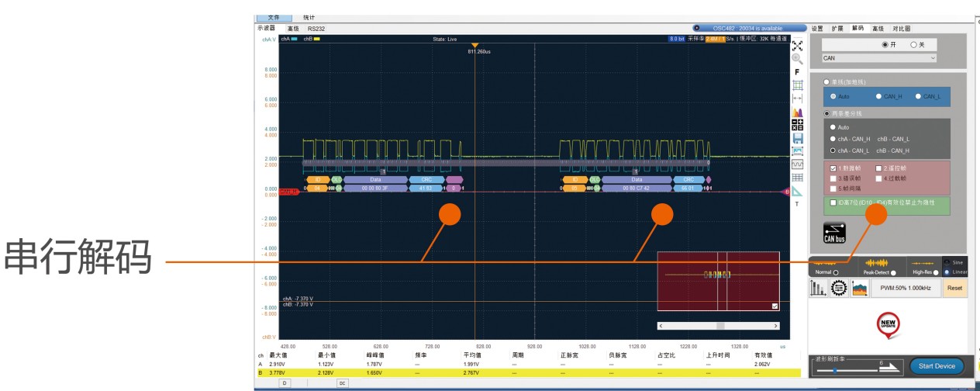Click the Start Device button

click(x=937, y=366)
